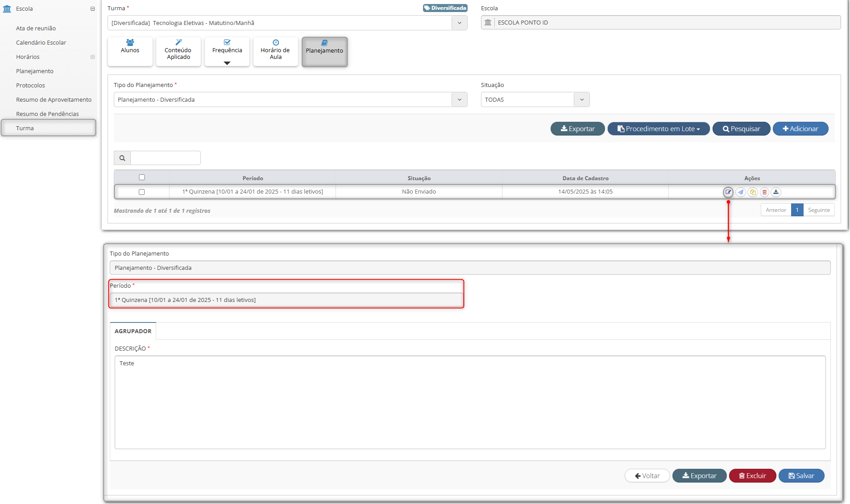Delete the 1ª Quinzena row via trash icon
The width and height of the screenshot is (850, 504).
(x=764, y=192)
